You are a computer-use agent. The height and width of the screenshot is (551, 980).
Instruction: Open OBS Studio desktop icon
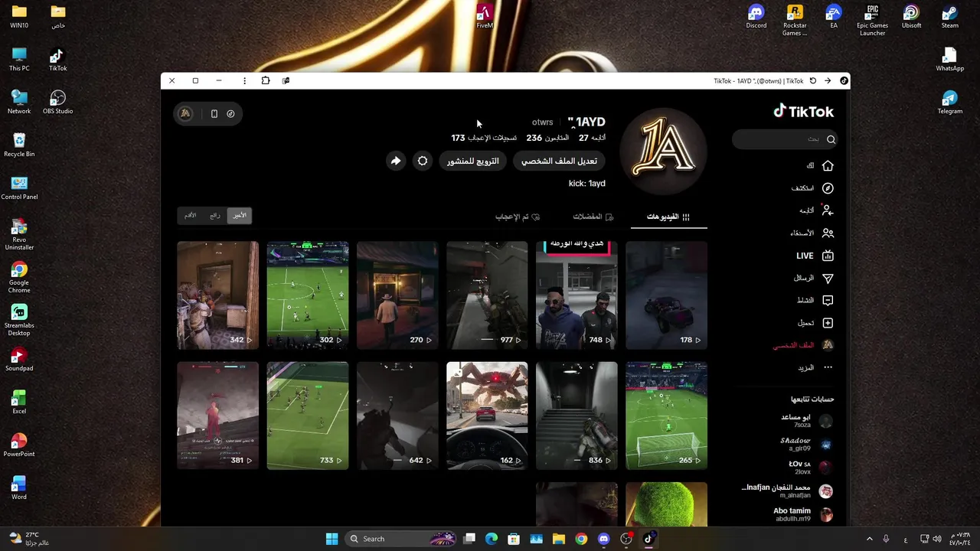tap(57, 103)
